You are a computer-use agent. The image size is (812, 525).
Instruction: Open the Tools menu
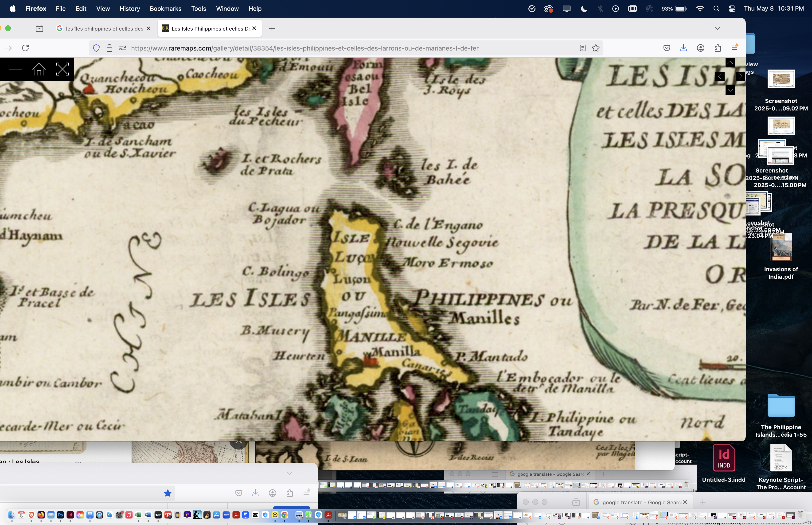[x=199, y=8]
